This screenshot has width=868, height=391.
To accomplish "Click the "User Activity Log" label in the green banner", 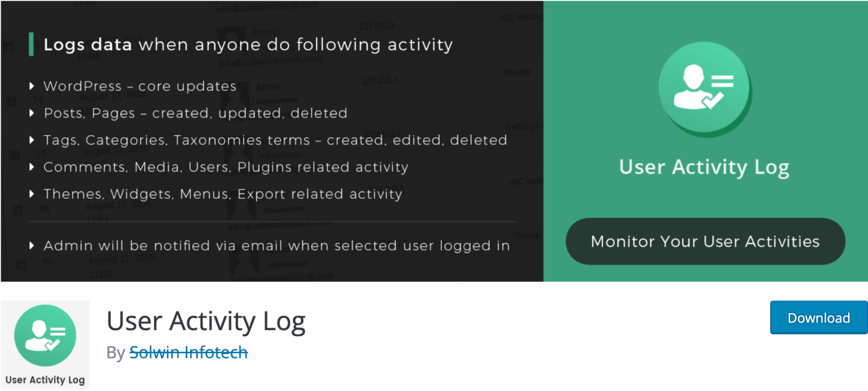I will [704, 167].
